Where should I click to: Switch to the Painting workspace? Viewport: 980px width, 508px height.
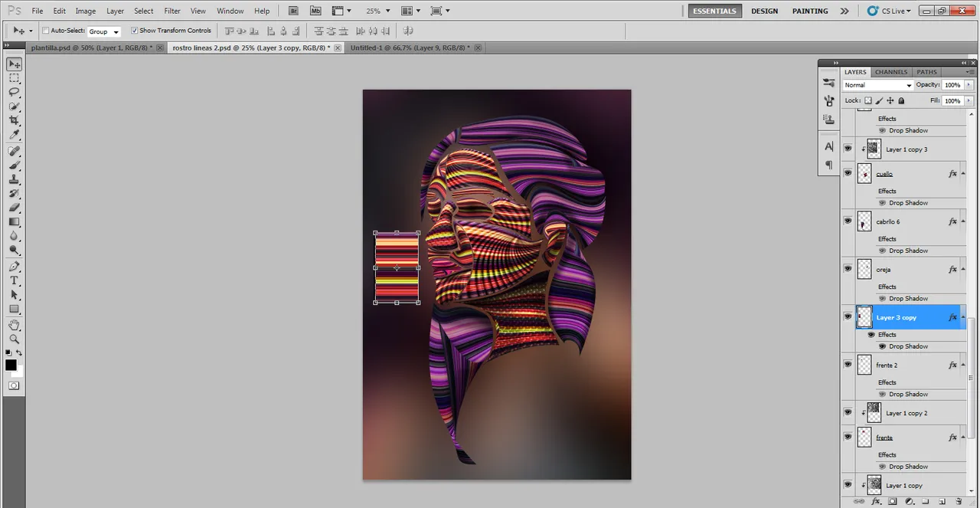point(810,11)
